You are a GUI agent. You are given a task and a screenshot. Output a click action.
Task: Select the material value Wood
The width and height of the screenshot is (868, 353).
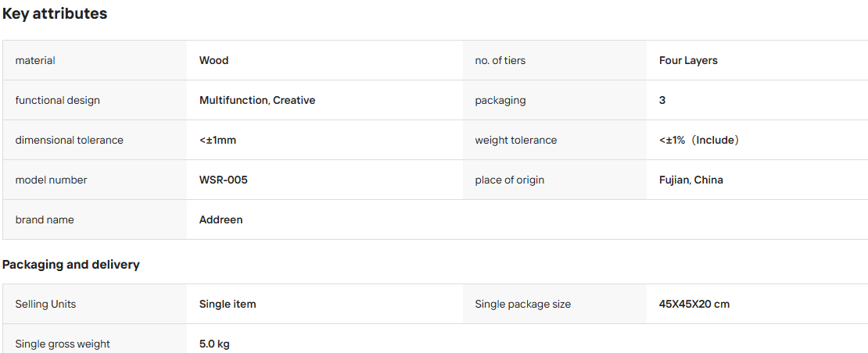click(213, 60)
